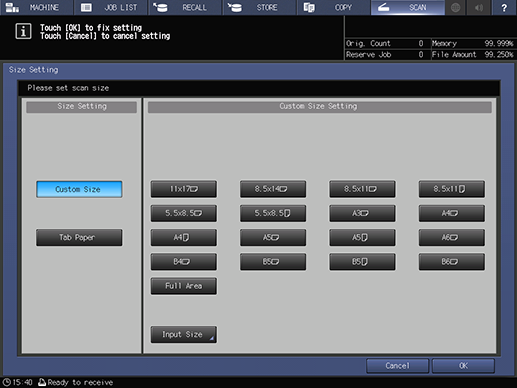The width and height of the screenshot is (517, 388).
Task: Select A4 portrait size
Action: tap(184, 237)
